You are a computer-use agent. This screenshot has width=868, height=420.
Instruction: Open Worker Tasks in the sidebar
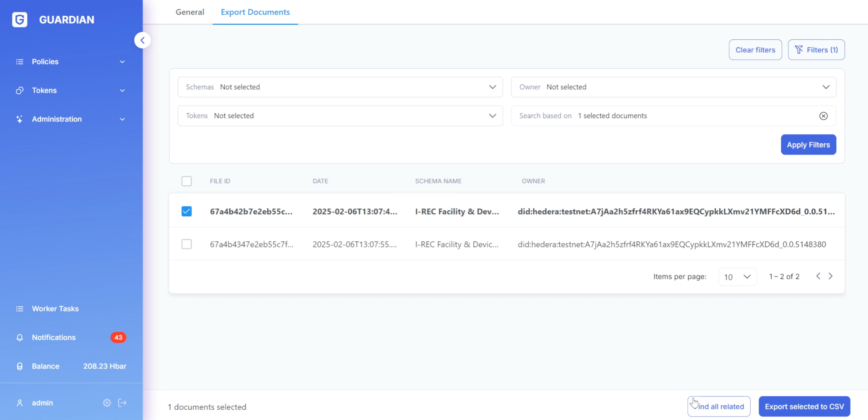[55, 309]
